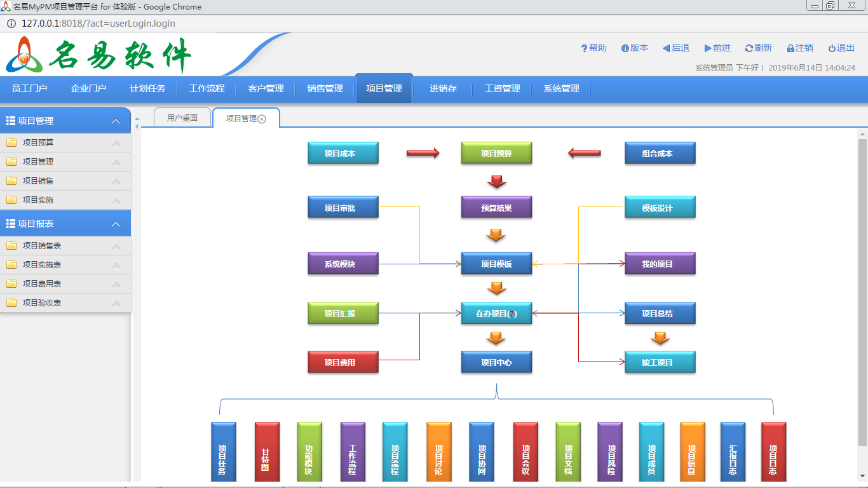Screen dimensions: 868x488
Task: Open the 销售管理 menu in navigation bar
Action: [x=325, y=89]
